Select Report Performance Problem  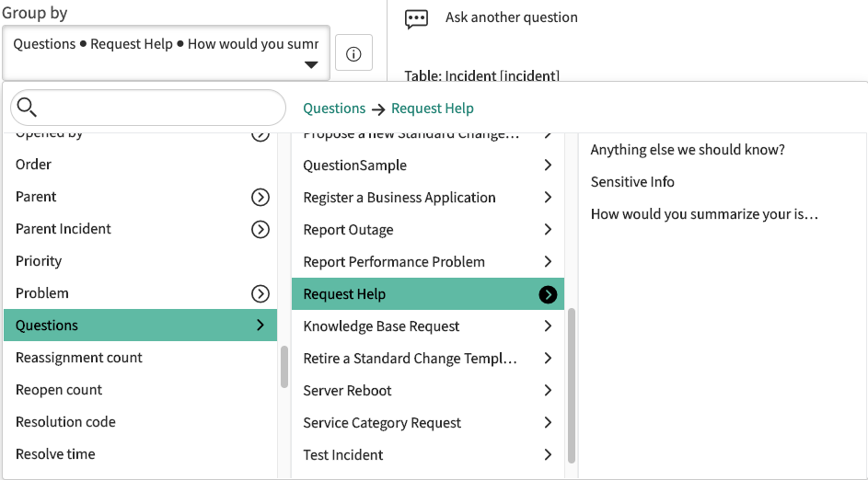click(394, 261)
